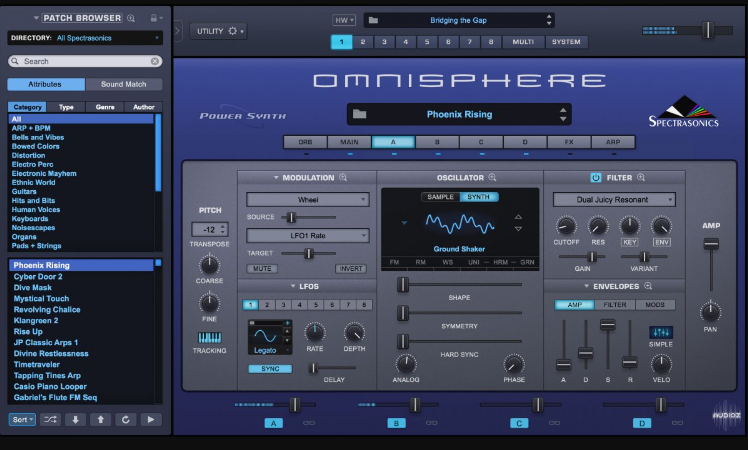Go to previous patch with up arrow
The image size is (748, 450).
pyautogui.click(x=101, y=419)
